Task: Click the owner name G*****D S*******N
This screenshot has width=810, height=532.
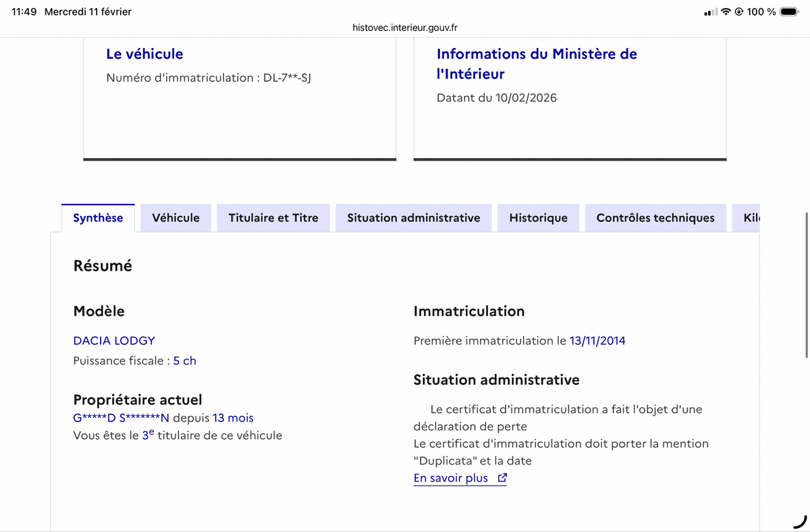Action: 122,418
